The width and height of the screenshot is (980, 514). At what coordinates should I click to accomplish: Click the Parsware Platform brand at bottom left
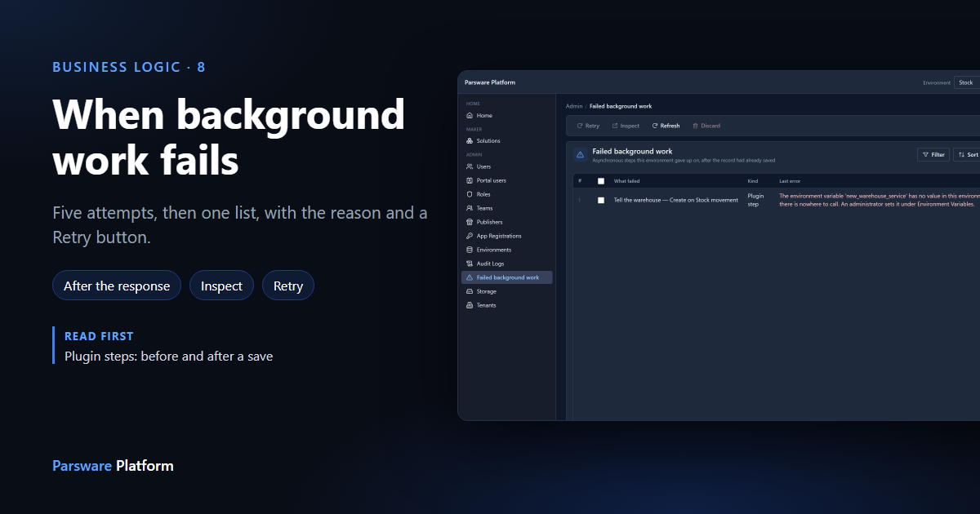[x=113, y=466]
